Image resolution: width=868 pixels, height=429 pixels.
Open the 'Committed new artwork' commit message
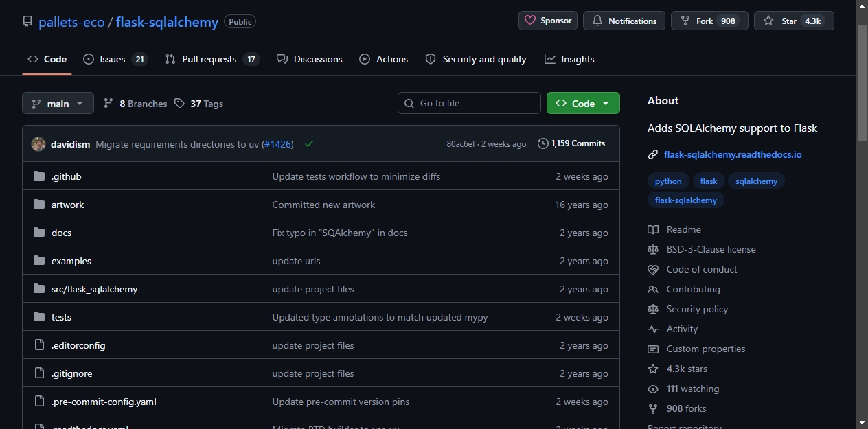(323, 205)
